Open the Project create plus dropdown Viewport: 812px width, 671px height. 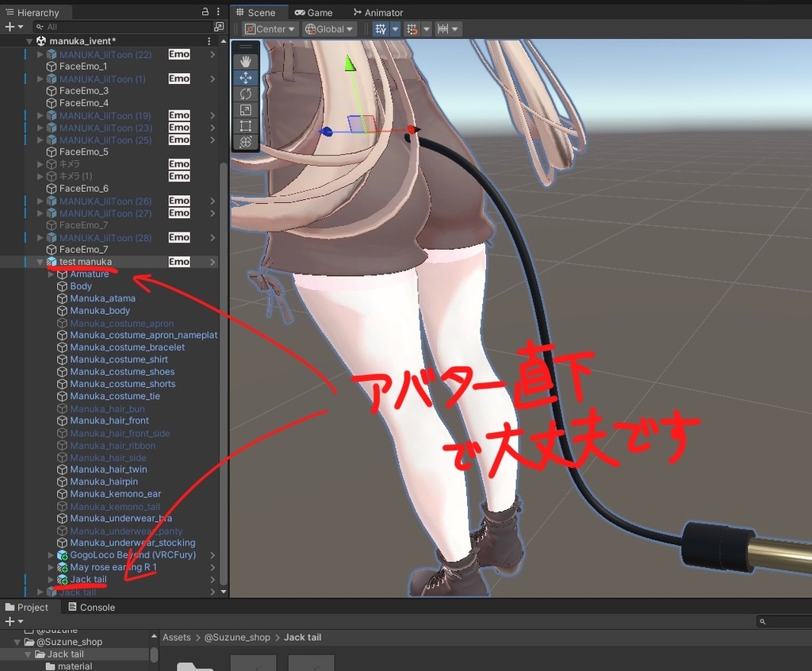(14, 621)
